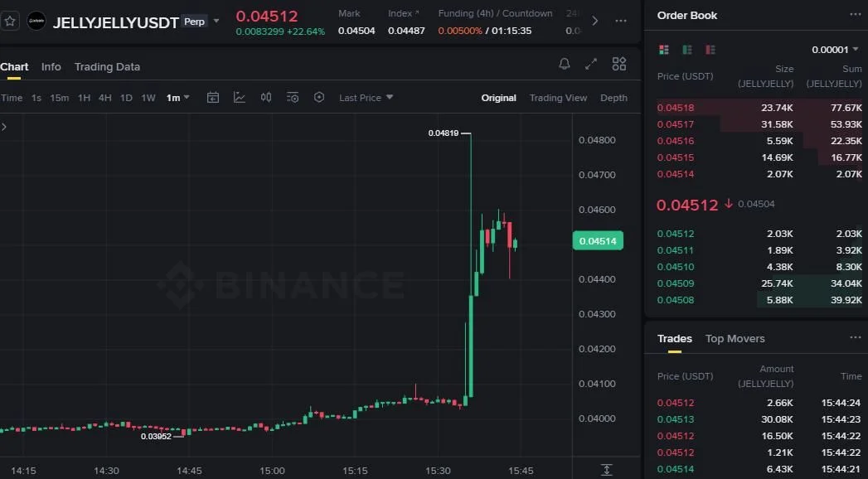Image resolution: width=868 pixels, height=479 pixels.
Task: Click the Index price link
Action: (x=403, y=13)
